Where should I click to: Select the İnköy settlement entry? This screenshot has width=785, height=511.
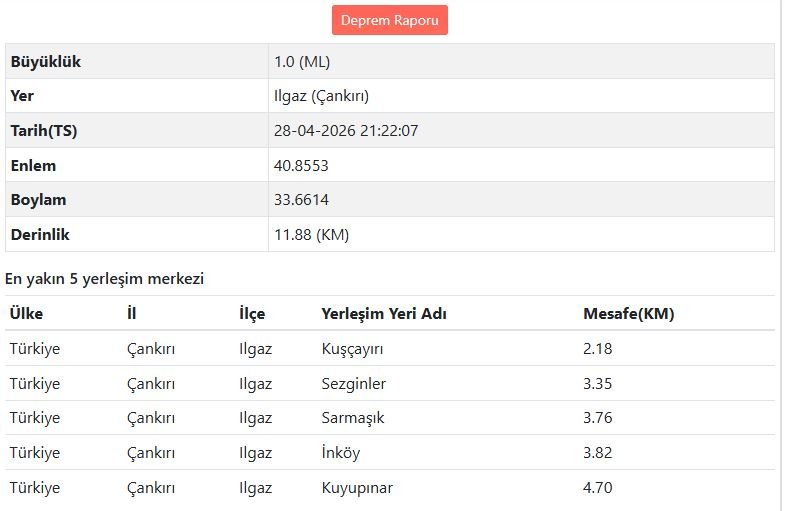(340, 453)
